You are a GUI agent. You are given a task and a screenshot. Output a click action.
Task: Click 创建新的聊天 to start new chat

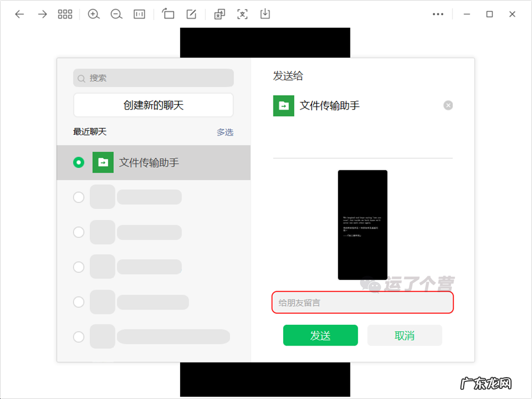pyautogui.click(x=153, y=105)
